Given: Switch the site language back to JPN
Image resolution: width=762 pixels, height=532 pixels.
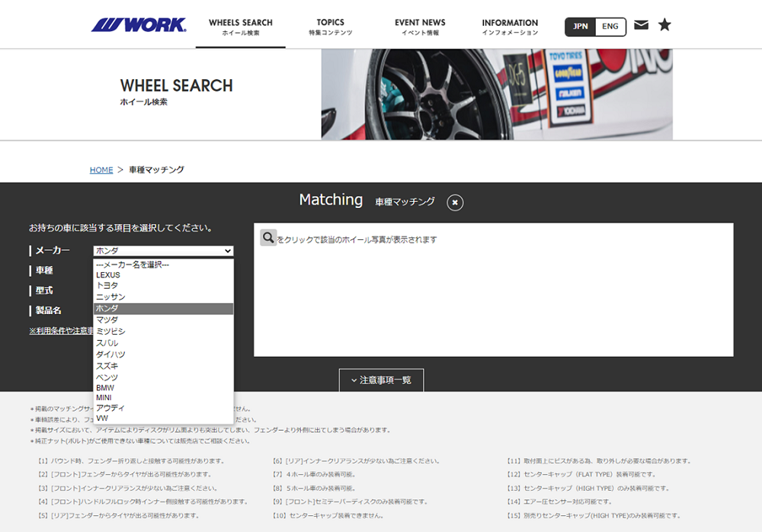Looking at the screenshot, I should tap(581, 26).
